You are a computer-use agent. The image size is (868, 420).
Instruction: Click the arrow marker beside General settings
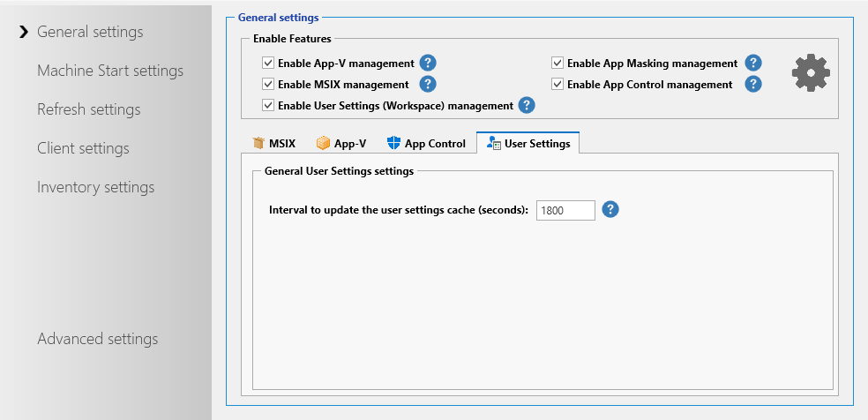(x=23, y=32)
